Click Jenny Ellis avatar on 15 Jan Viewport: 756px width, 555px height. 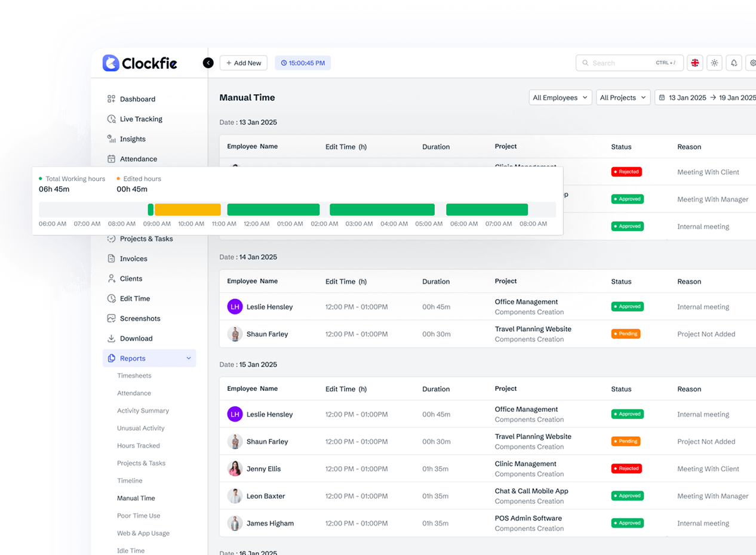(235, 468)
